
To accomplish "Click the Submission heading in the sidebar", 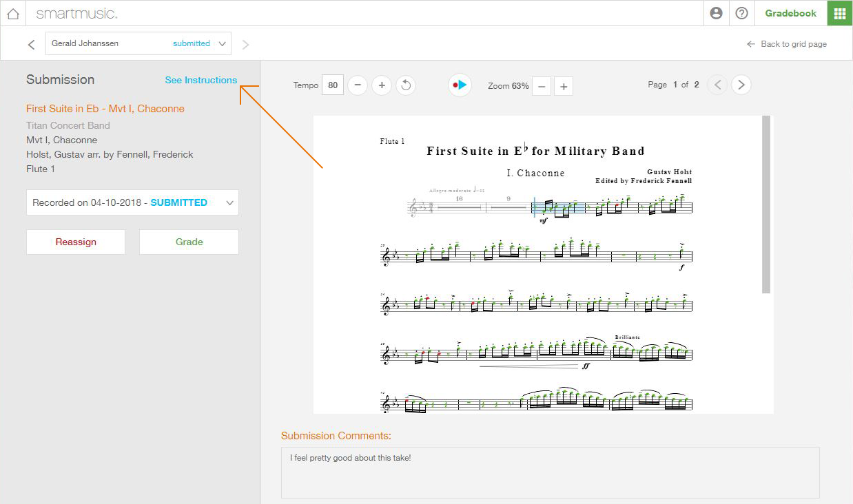I will pyautogui.click(x=61, y=80).
